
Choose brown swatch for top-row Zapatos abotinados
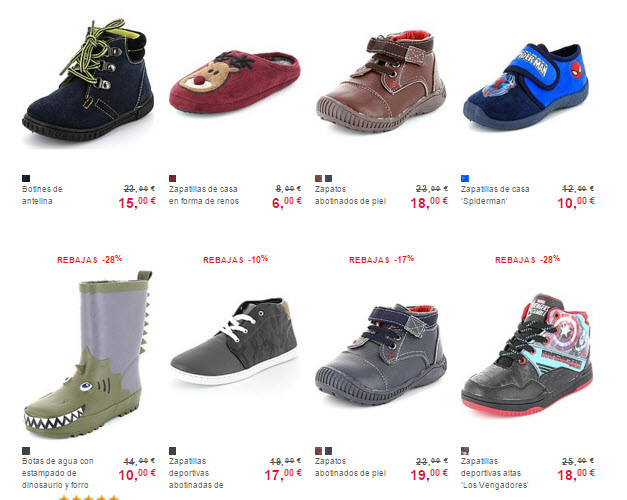tap(318, 178)
